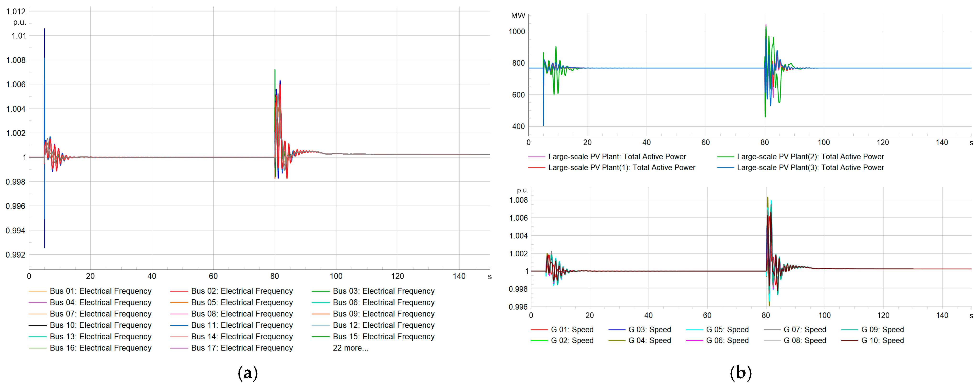Expand the '22 more...' legend entries
980x390 pixels.
point(350,348)
